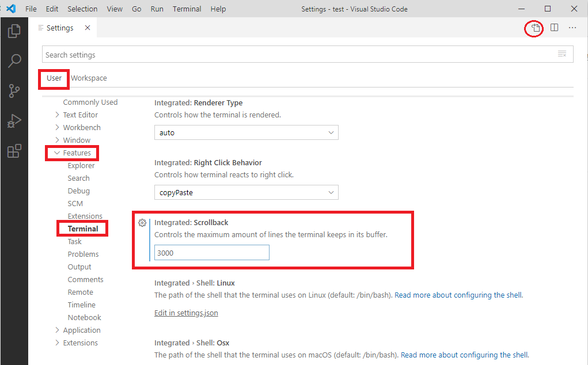
Task: Click the Integrated › Shell: Linux heading
Action: click(195, 283)
